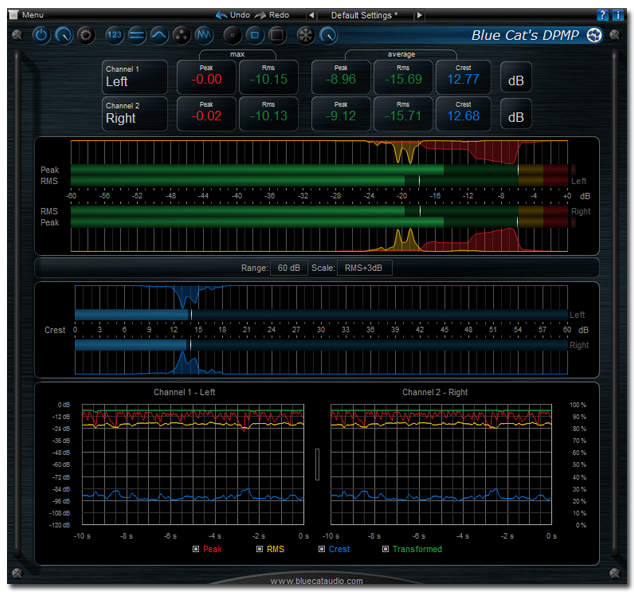The image size is (634, 595).
Task: Click the three-dots toolbar icon
Action: pyautogui.click(x=181, y=36)
